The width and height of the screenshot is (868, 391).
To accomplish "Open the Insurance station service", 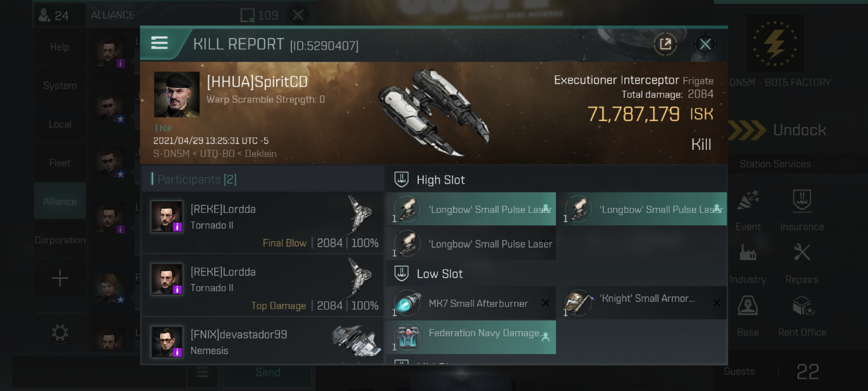I will pyautogui.click(x=802, y=211).
